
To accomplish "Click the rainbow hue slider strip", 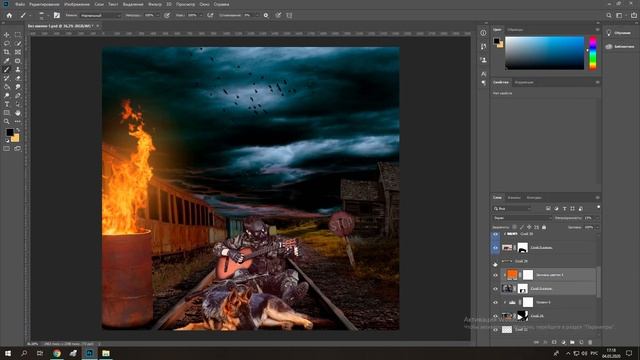I will [592, 53].
